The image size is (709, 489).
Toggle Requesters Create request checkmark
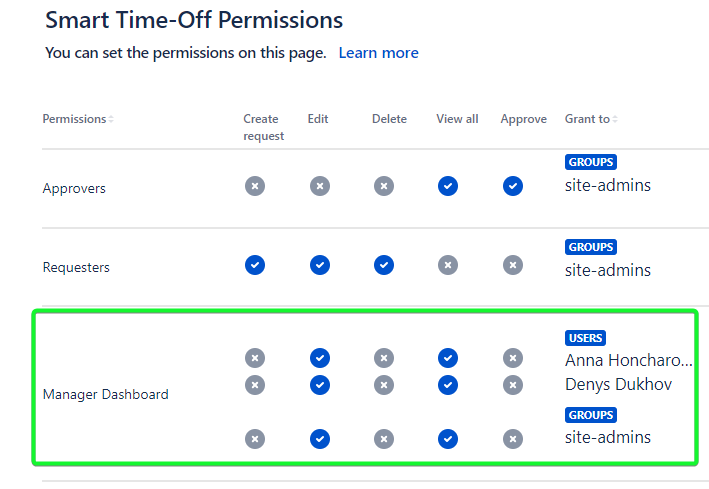tap(255, 265)
